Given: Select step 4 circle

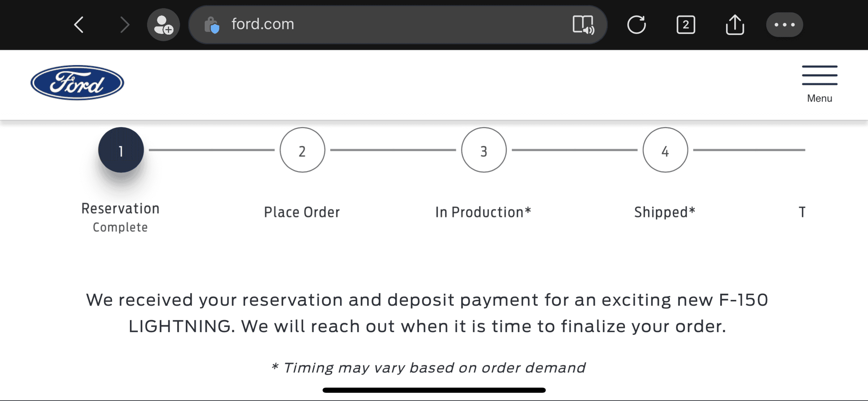Looking at the screenshot, I should pyautogui.click(x=665, y=150).
